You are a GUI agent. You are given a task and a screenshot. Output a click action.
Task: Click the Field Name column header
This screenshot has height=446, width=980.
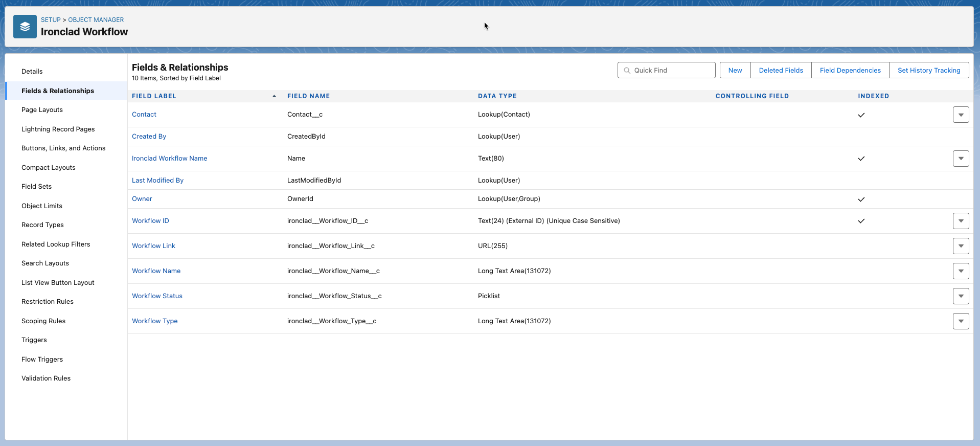coord(308,96)
